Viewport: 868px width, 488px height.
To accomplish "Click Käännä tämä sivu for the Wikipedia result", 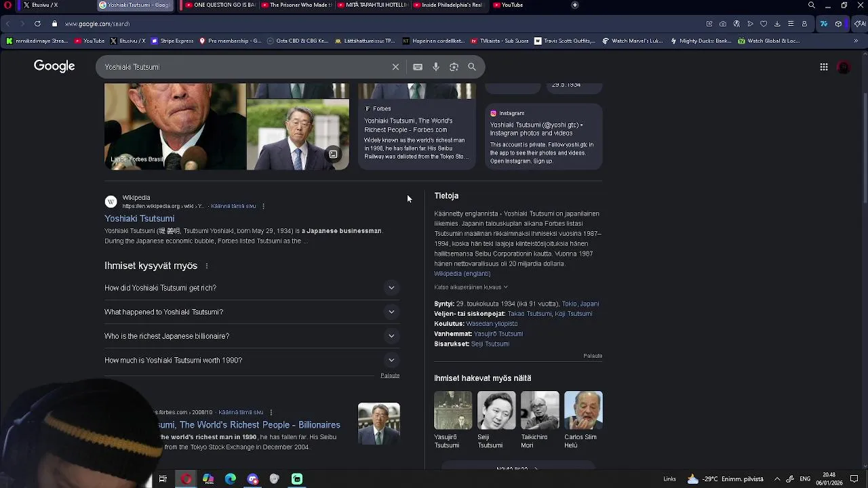I will pos(233,206).
